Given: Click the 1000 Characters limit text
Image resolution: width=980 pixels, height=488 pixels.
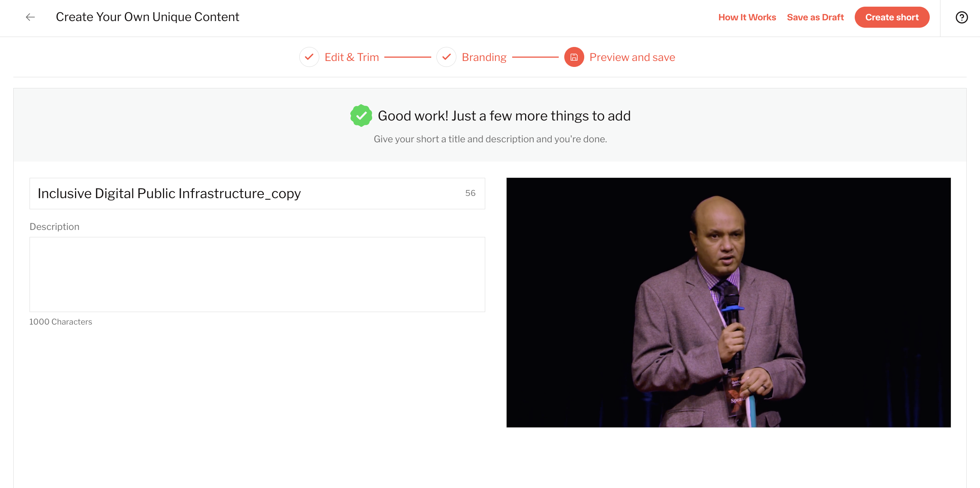Looking at the screenshot, I should click(61, 322).
